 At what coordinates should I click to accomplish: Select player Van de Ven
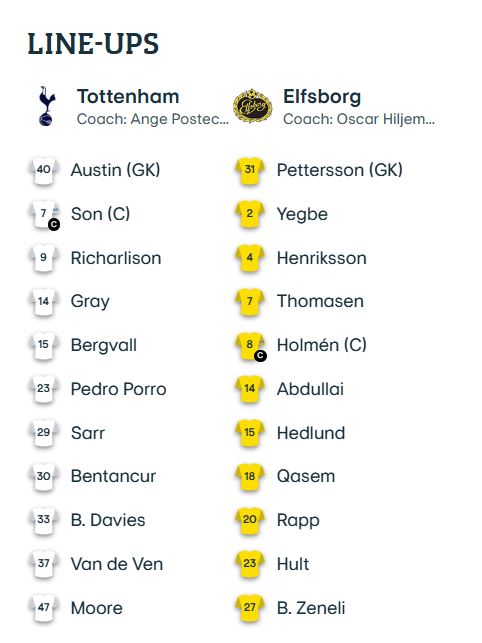pyautogui.click(x=117, y=564)
